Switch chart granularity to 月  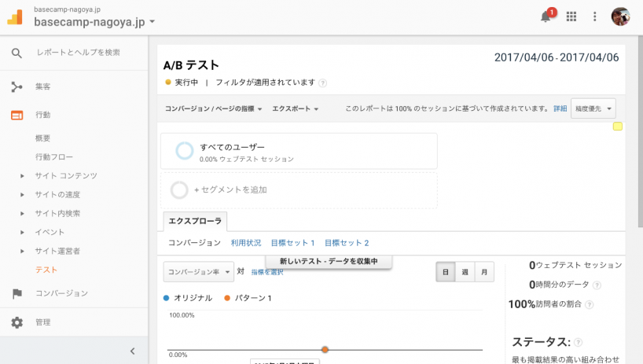[484, 272]
